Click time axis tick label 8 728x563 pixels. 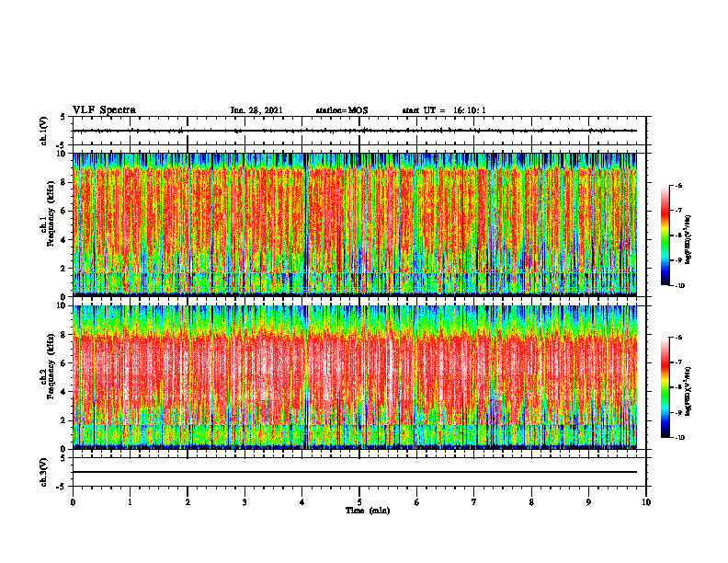tap(531, 502)
